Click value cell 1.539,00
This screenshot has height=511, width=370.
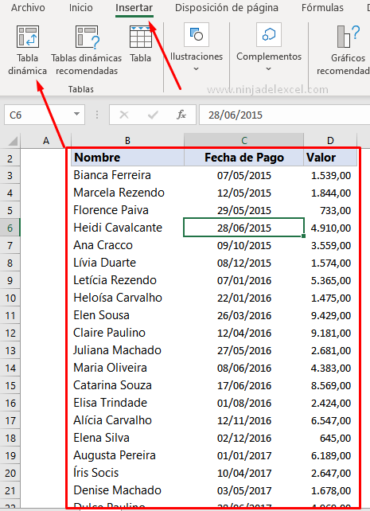pos(330,175)
